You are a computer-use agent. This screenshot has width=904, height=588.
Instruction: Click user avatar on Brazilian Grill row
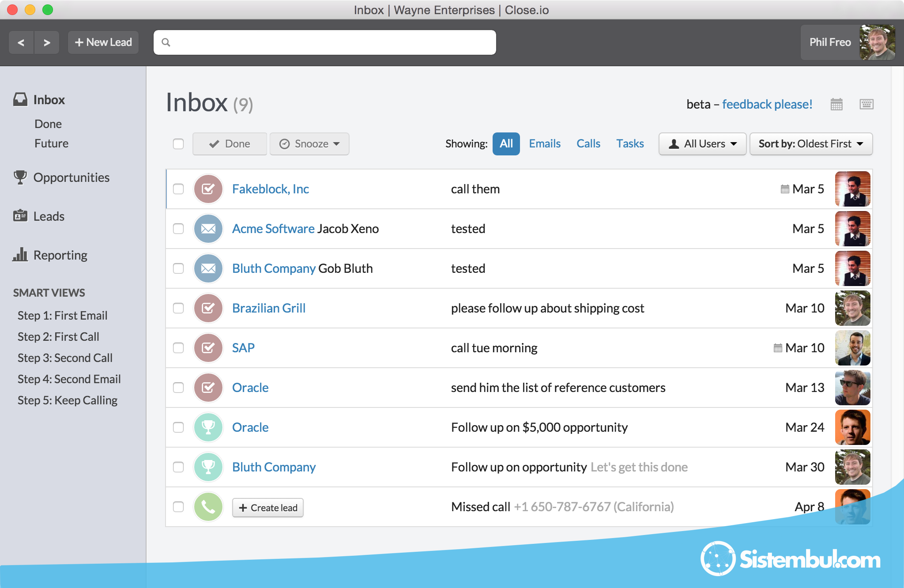click(x=853, y=308)
